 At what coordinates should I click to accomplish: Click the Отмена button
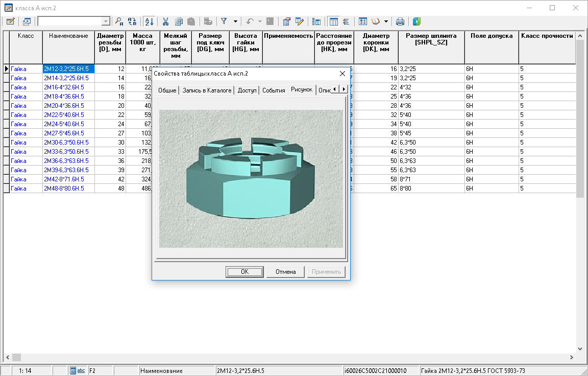tap(285, 272)
